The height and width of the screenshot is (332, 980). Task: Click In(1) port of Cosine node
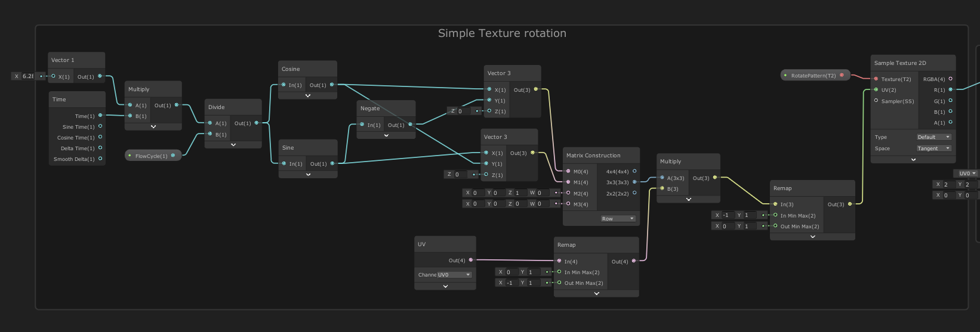(x=283, y=85)
